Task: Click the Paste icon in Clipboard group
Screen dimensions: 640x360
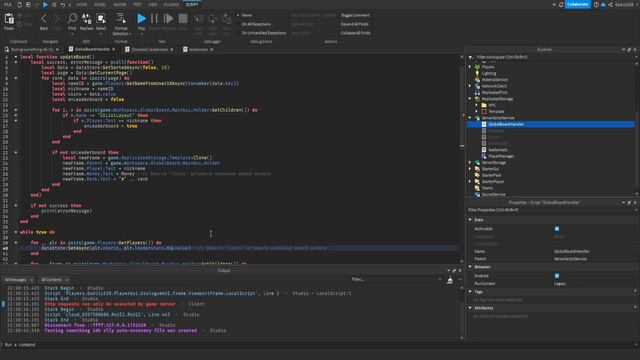Action: [x=9, y=19]
